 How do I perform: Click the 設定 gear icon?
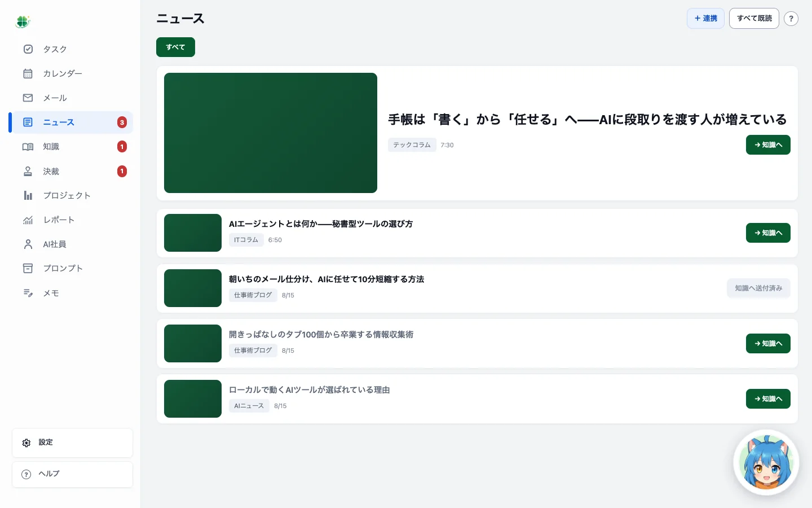pyautogui.click(x=27, y=443)
